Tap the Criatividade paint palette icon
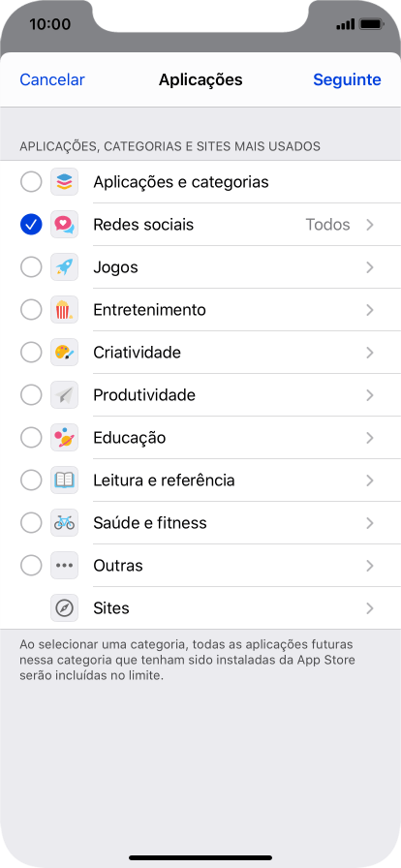Screen dimensions: 401x868 click(64, 353)
